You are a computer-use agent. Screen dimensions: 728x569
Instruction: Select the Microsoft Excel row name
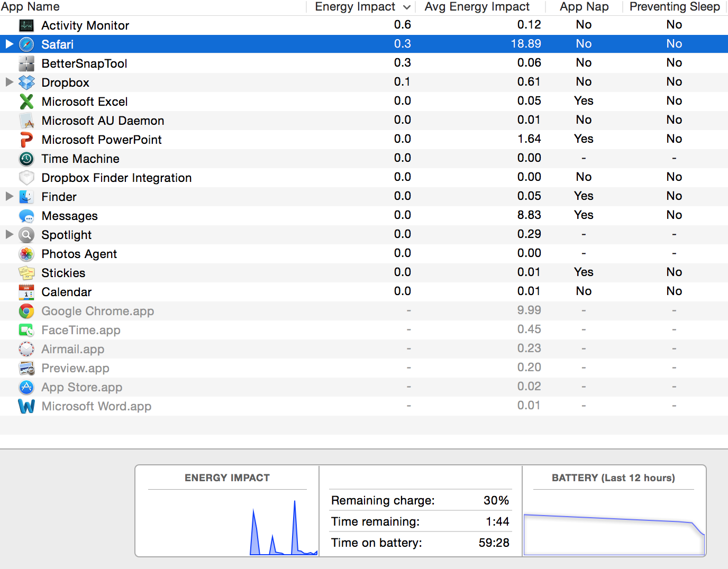click(85, 102)
